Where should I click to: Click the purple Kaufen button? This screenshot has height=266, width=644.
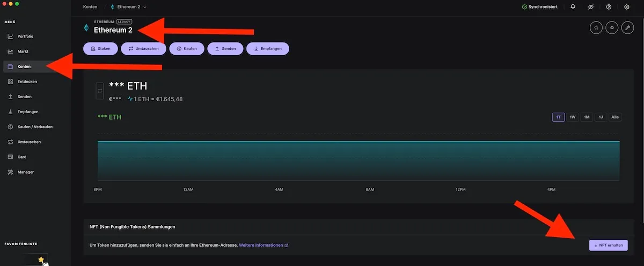pyautogui.click(x=187, y=49)
